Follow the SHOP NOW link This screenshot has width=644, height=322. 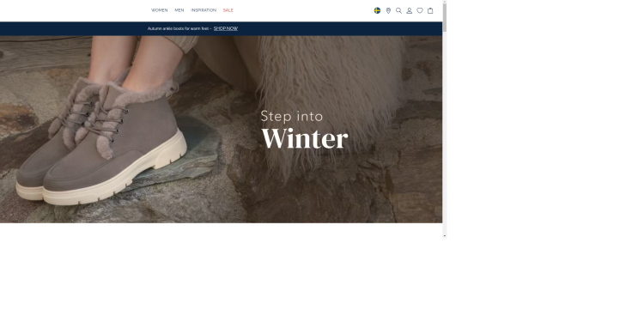226,28
